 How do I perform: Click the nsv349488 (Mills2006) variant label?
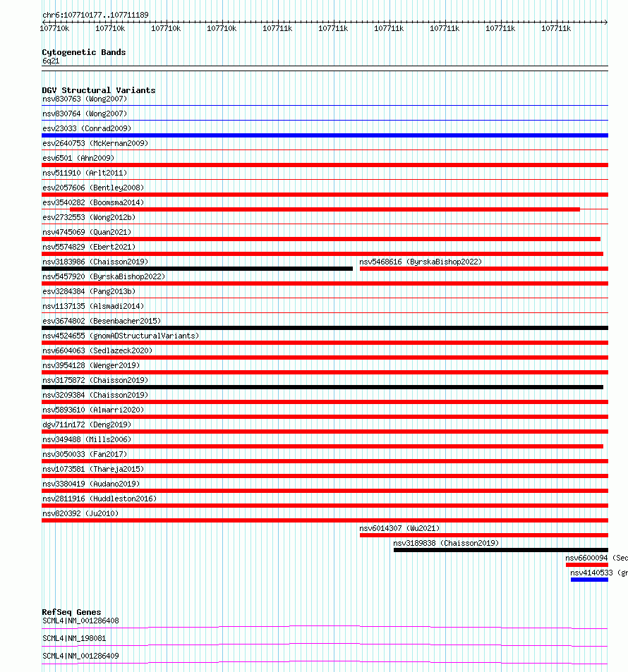pos(87,440)
